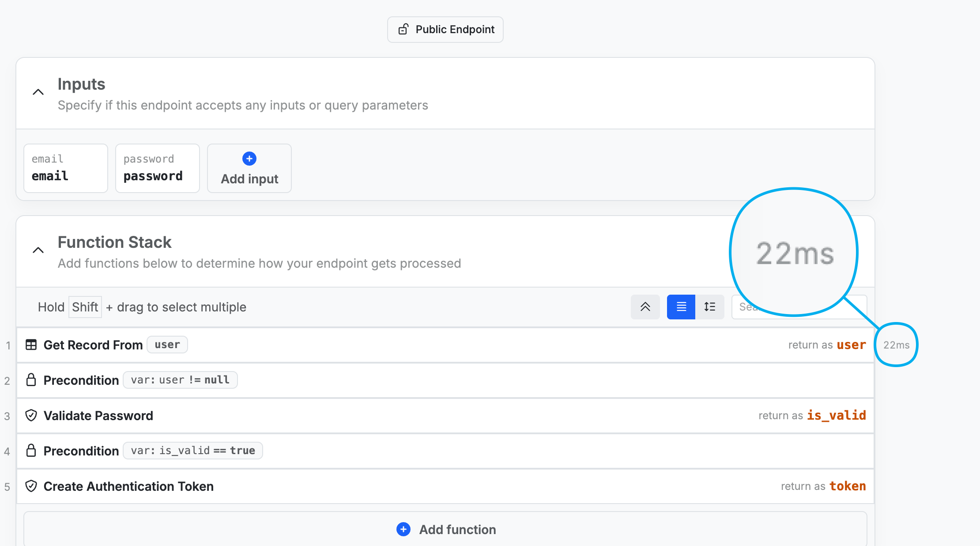Select the Precondition is_valid == true step
The height and width of the screenshot is (546, 980).
coord(445,451)
